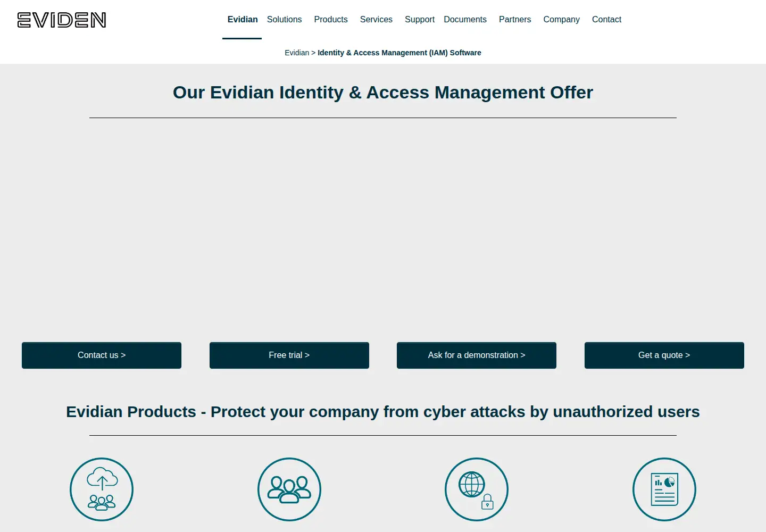Click Ask for a demonstration button
The image size is (766, 532).
click(x=477, y=355)
